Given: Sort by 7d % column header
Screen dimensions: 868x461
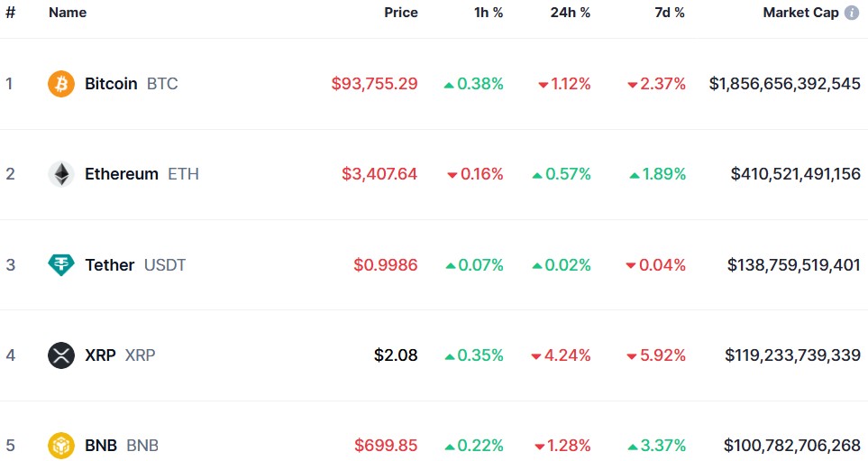Looking at the screenshot, I should (x=668, y=13).
